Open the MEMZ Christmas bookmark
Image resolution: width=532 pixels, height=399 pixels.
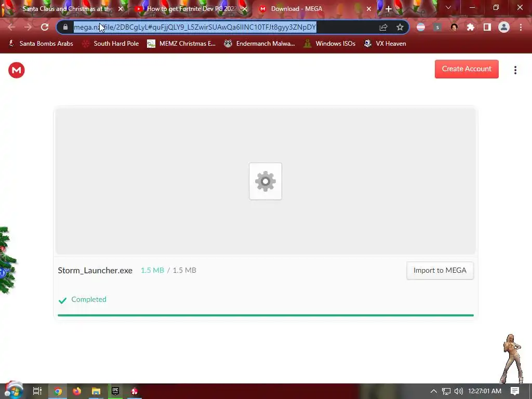(181, 44)
